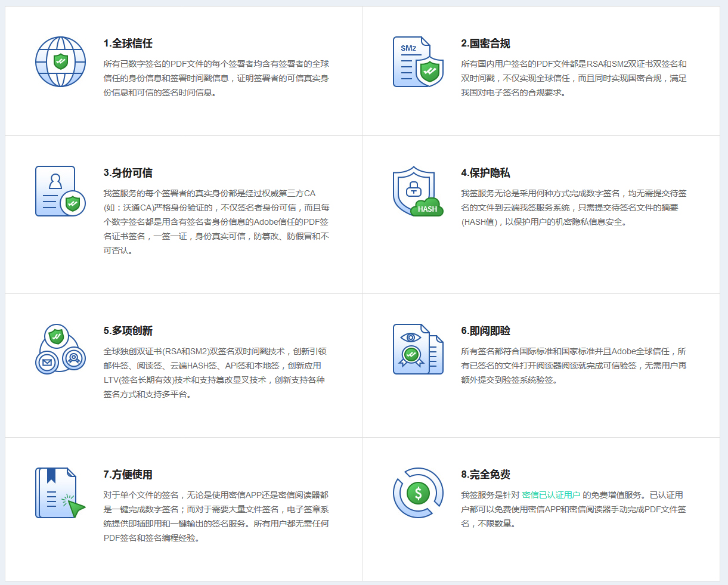Open the 密信已认证用户 link

point(551,495)
